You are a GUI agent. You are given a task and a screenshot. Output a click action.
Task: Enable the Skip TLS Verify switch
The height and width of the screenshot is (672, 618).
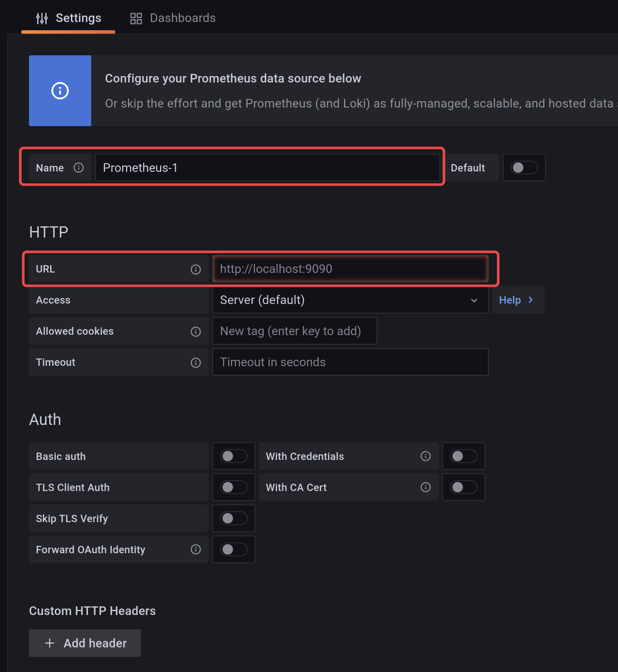234,518
